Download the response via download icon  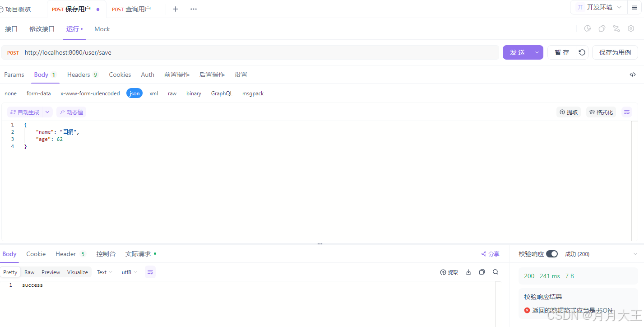(468, 272)
